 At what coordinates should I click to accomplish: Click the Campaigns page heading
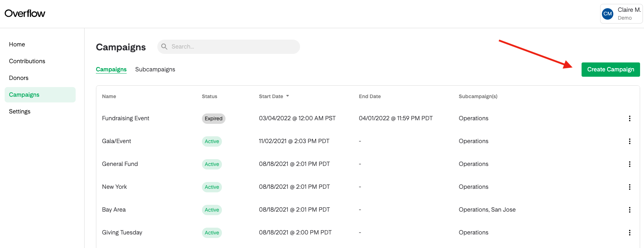pos(121,47)
